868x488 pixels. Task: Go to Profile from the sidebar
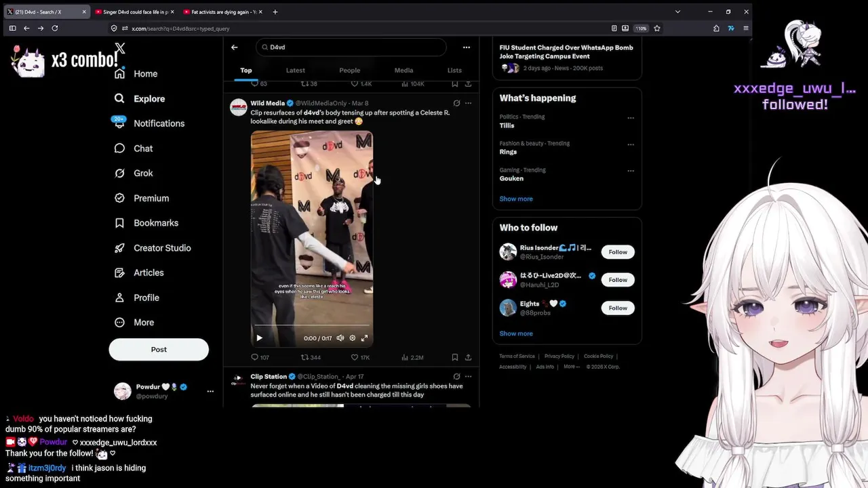137,298
